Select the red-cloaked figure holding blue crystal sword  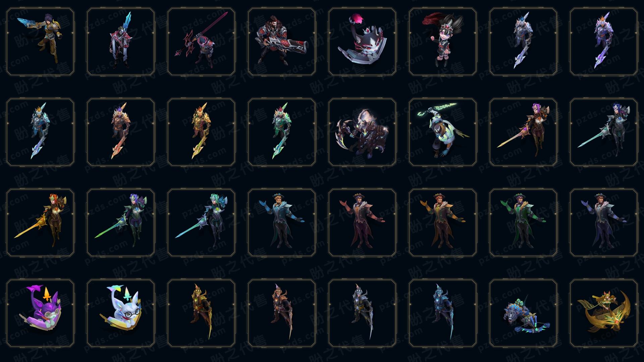[121, 42]
